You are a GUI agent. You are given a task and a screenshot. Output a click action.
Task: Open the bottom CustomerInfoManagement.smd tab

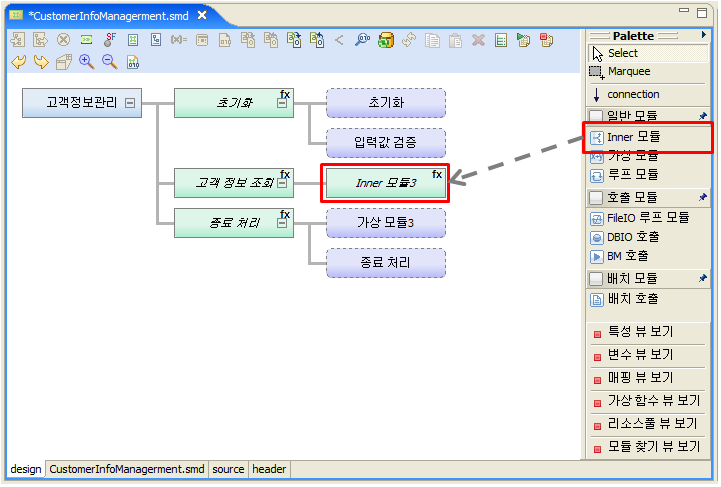127,470
